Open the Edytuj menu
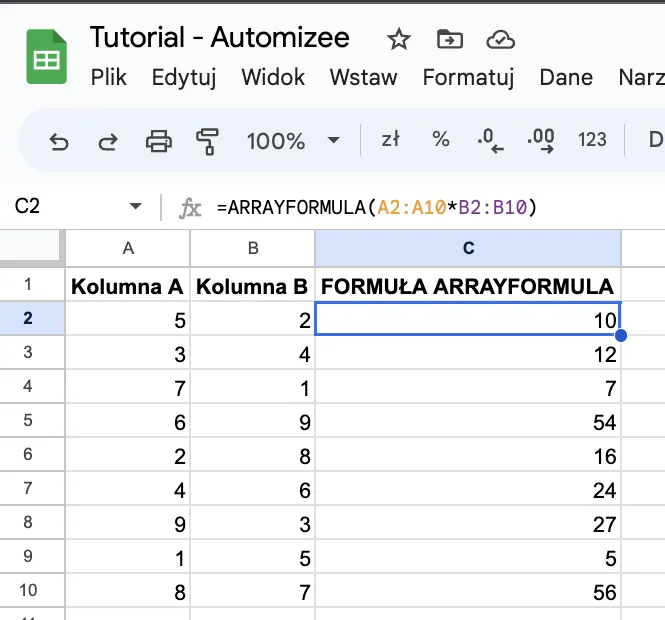This screenshot has width=665, height=620. pyautogui.click(x=184, y=78)
